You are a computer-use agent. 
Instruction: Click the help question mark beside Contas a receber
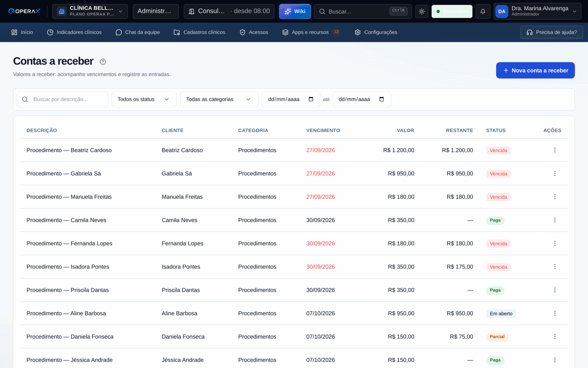pyautogui.click(x=103, y=62)
